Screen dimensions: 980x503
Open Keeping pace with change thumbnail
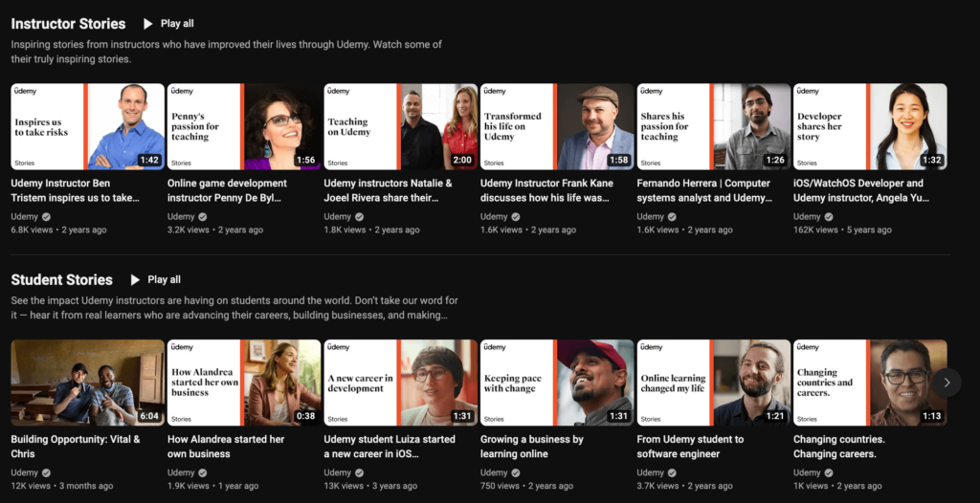(x=557, y=383)
